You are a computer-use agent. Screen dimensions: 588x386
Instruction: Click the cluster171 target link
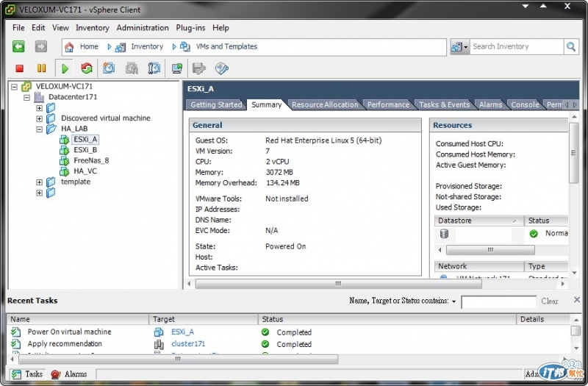pos(188,343)
